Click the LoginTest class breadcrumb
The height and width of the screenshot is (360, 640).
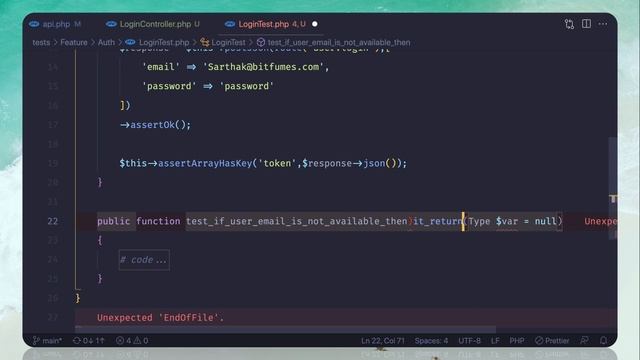pos(228,42)
